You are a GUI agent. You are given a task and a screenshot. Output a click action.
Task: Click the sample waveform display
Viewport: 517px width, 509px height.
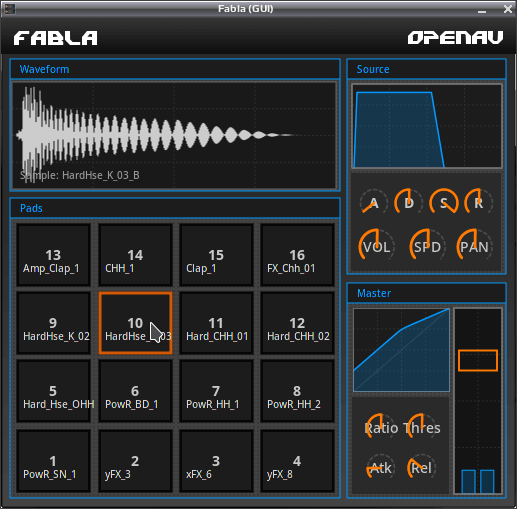point(174,135)
